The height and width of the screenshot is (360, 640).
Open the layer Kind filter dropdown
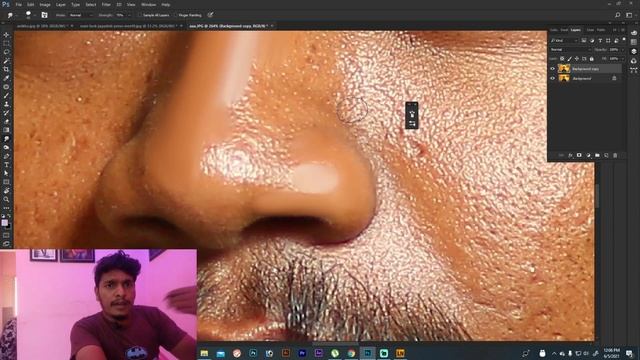(x=564, y=40)
